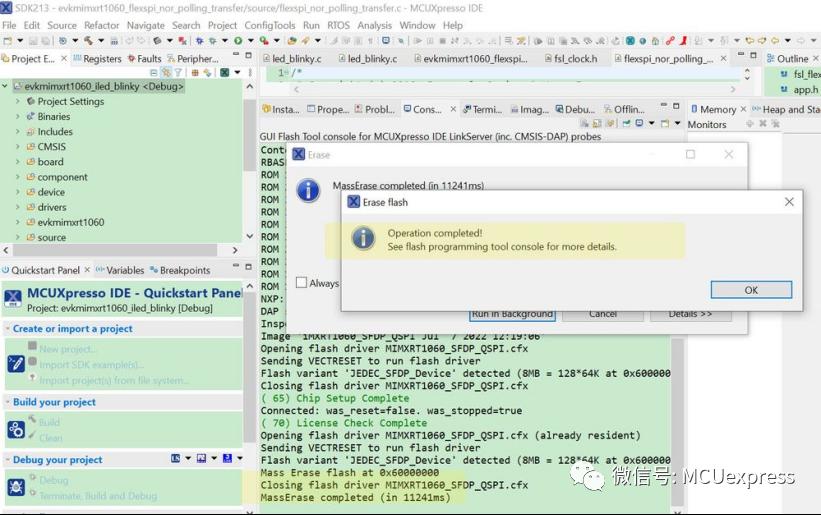Click the blue bug Debug toolbar icon

199,41
